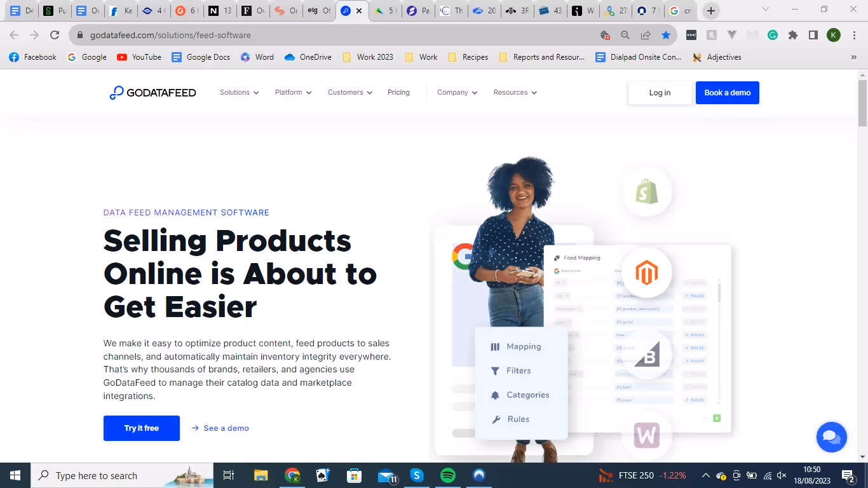
Task: Click the Windows Start button
Action: (15, 475)
